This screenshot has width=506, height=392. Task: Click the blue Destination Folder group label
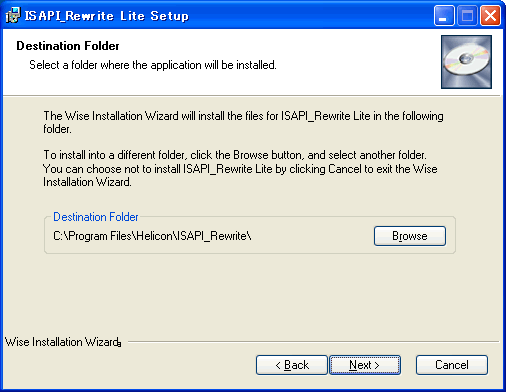[x=96, y=217]
